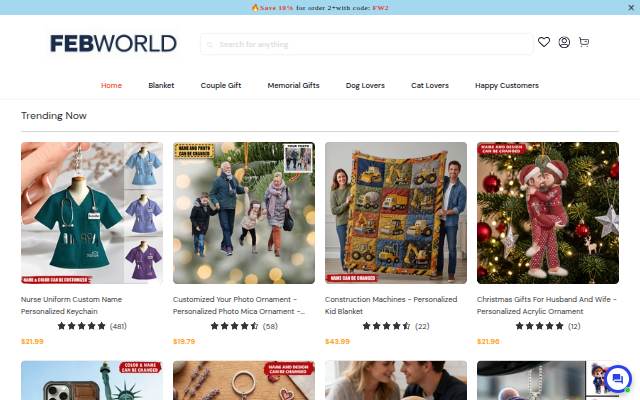Click the $19.79 price text

coord(184,341)
